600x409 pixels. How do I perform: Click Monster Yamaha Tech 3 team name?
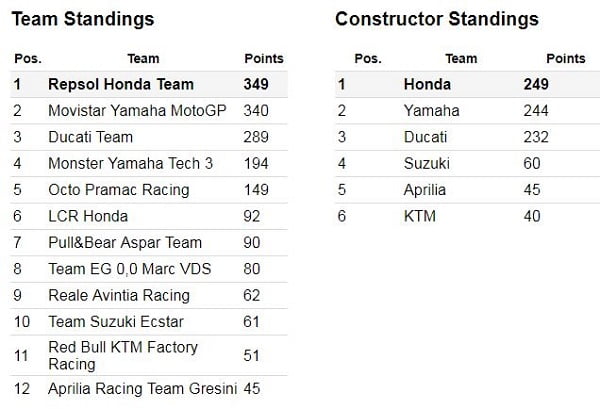pyautogui.click(x=125, y=163)
